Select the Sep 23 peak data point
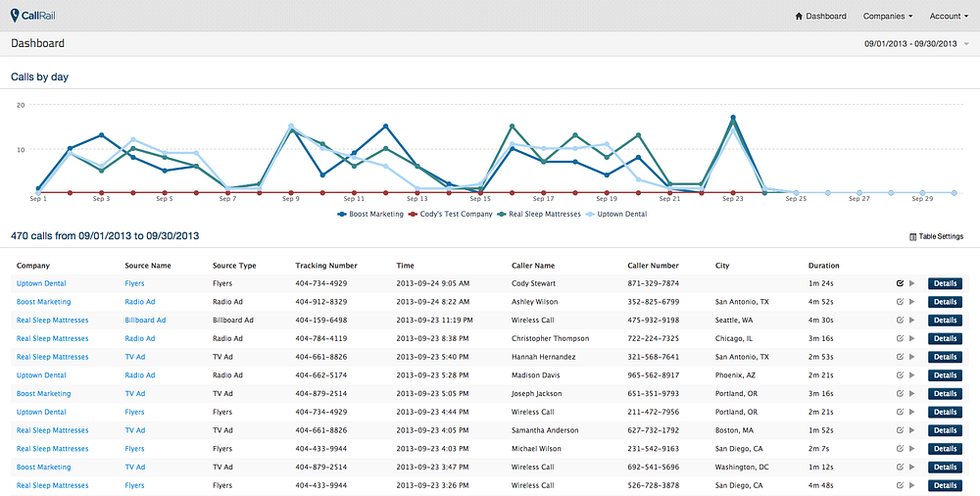Screen dimensions: 980x496 [732, 118]
